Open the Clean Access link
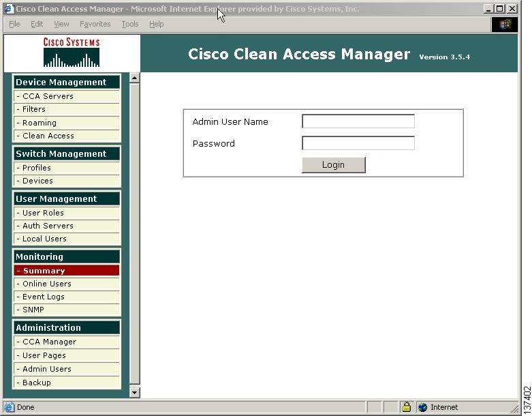Image resolution: width=532 pixels, height=416 pixels. [67, 136]
